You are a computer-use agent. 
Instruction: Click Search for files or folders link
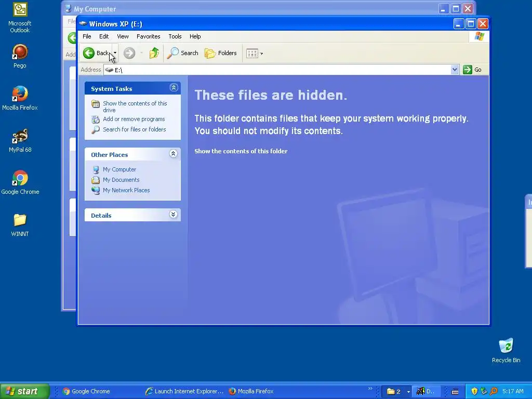coord(135,129)
